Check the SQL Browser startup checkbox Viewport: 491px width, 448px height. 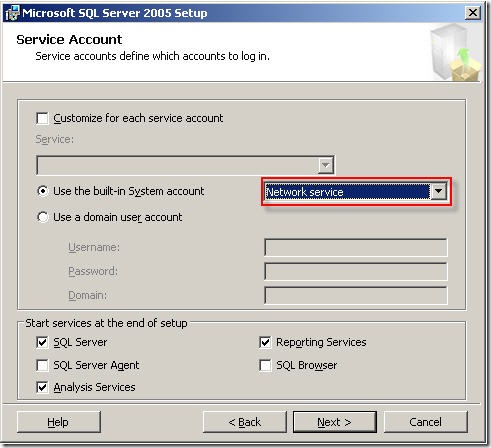click(x=265, y=365)
